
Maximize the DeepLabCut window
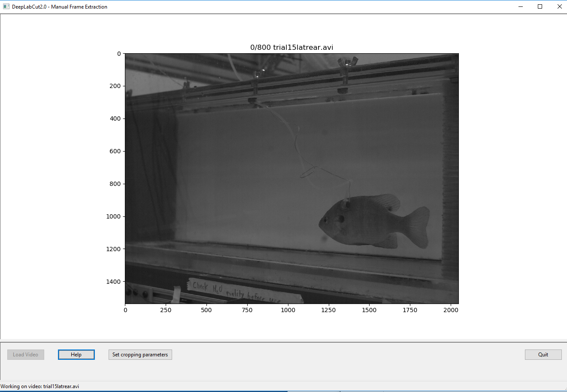pos(540,6)
